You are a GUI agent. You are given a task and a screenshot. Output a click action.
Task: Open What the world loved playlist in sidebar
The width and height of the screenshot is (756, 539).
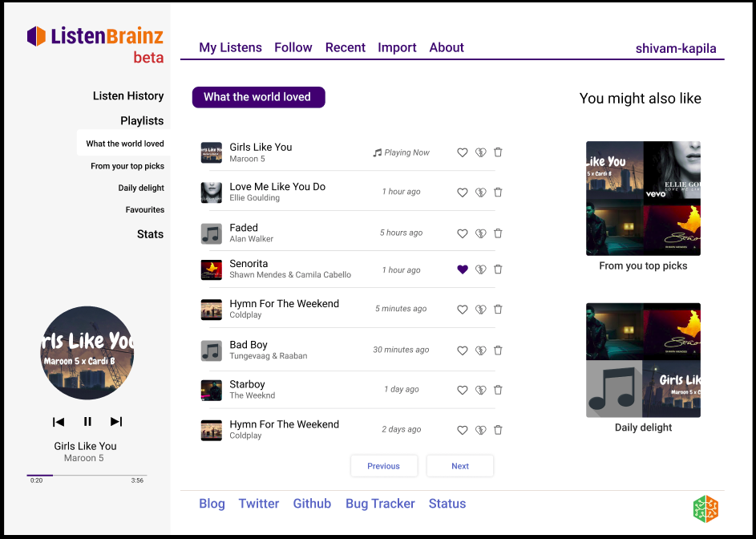coord(125,144)
